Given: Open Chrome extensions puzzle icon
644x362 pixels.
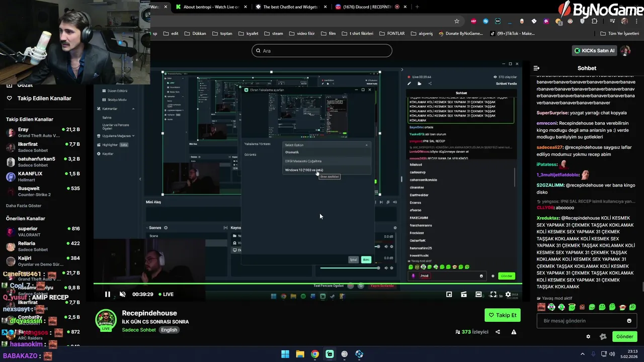Looking at the screenshot, I should (594, 21).
